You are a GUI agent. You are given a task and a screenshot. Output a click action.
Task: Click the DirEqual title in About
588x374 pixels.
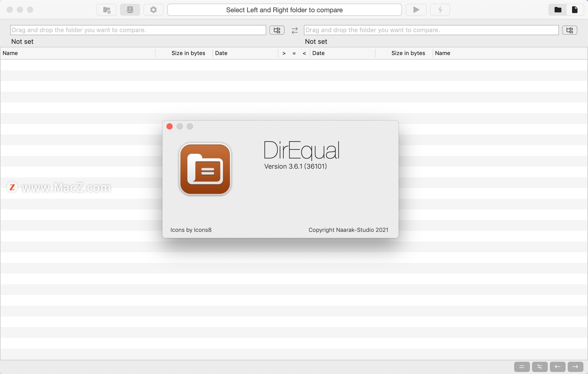coord(301,150)
